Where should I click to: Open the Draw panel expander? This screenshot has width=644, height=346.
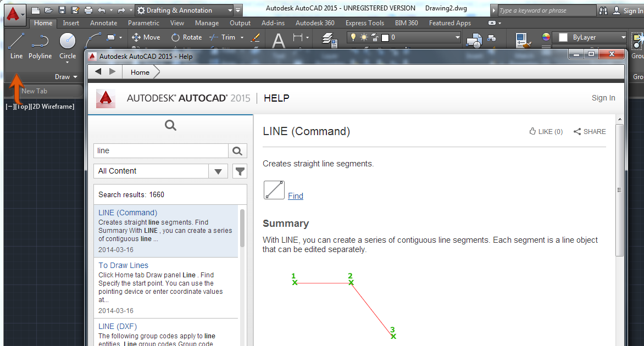[x=74, y=77]
